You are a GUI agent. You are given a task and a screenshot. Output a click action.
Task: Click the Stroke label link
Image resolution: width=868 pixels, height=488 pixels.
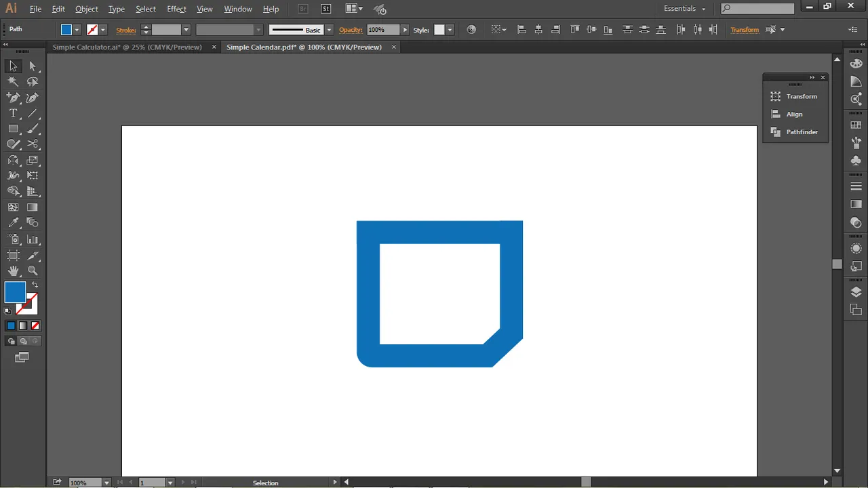(126, 30)
